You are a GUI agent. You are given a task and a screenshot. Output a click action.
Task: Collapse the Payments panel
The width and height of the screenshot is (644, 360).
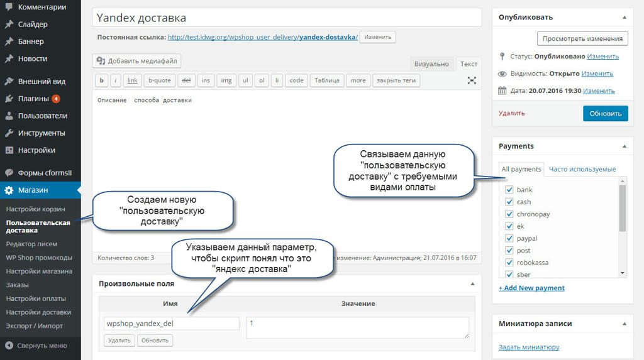[x=625, y=146]
